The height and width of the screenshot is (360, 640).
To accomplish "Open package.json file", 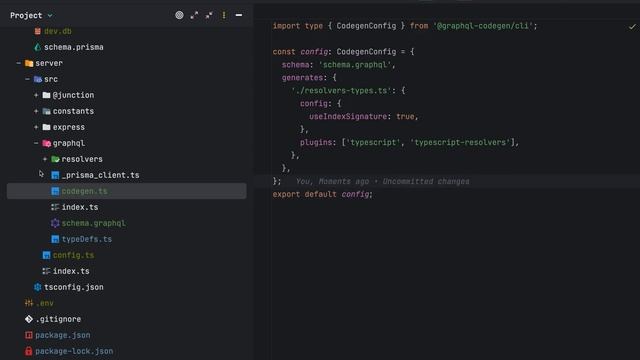I will [63, 335].
